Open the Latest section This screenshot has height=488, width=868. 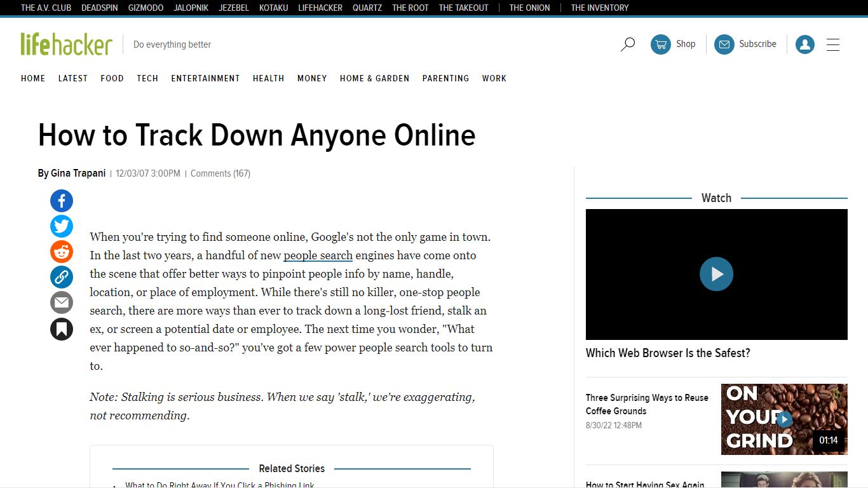point(73,78)
